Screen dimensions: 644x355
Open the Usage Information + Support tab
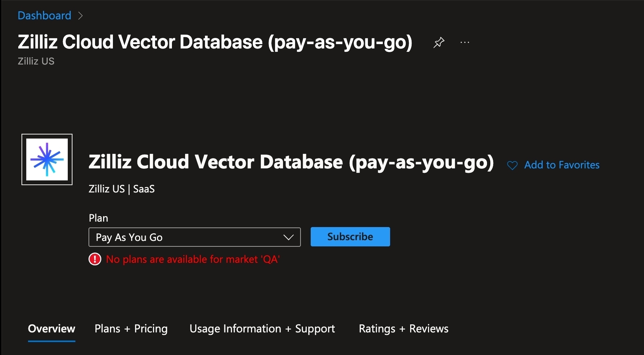tap(262, 329)
